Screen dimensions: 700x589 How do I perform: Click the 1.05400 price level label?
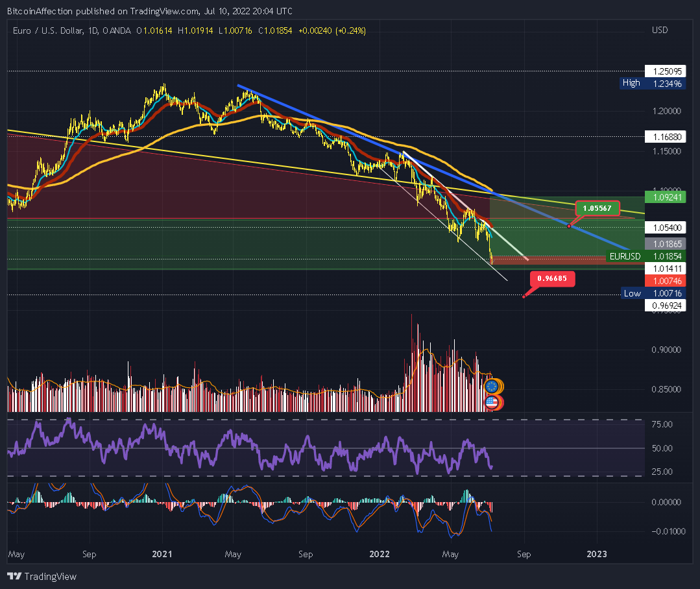(x=665, y=228)
